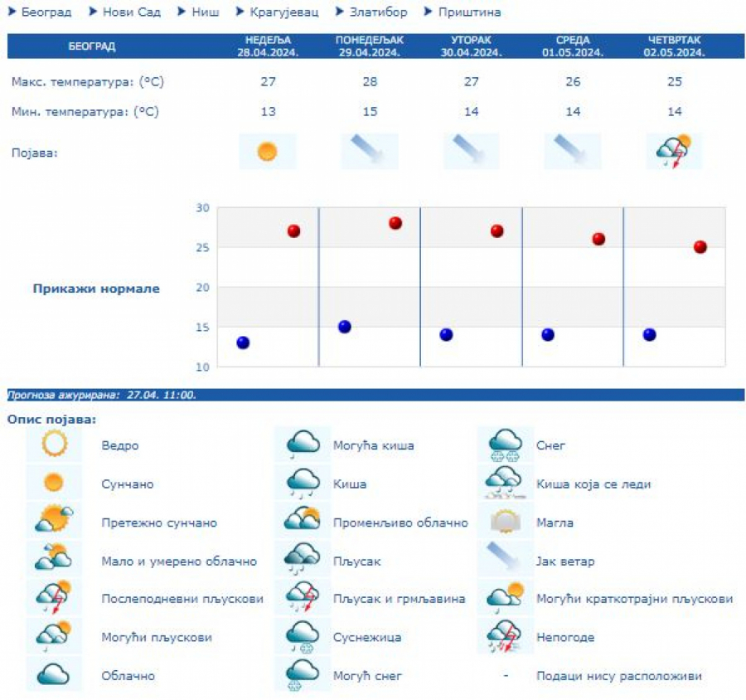Click Thursday's thunderstorm shower icon
Screen dimensions: 746x700
(674, 152)
